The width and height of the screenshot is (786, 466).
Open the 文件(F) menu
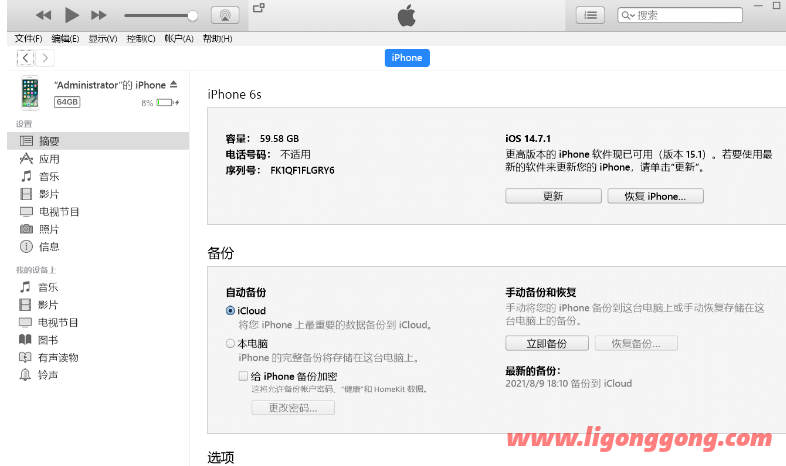28,39
